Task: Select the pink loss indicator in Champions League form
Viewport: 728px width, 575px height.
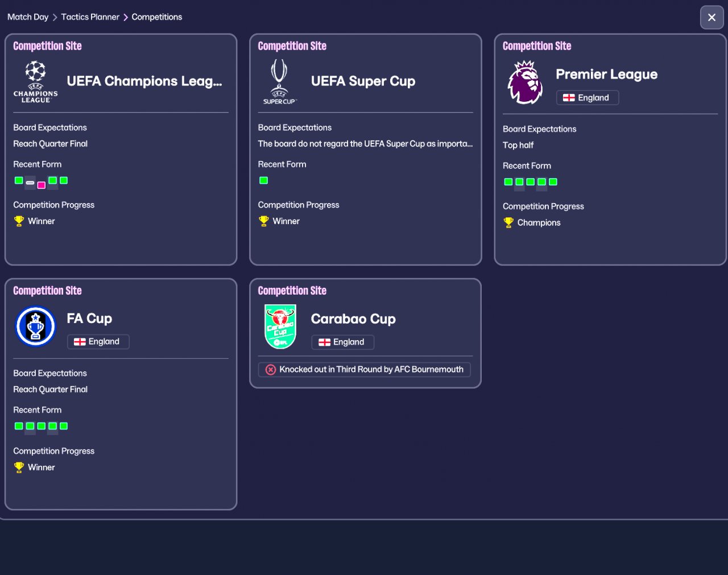Action: click(41, 185)
